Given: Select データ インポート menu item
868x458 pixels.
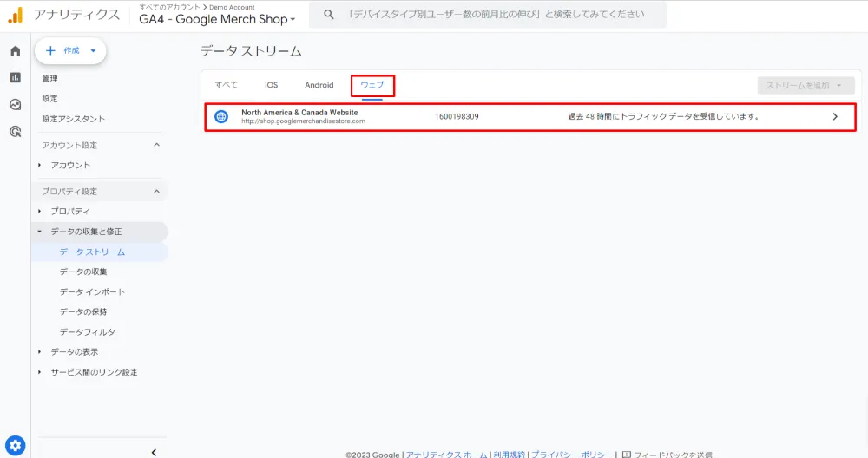Looking at the screenshot, I should click(93, 291).
